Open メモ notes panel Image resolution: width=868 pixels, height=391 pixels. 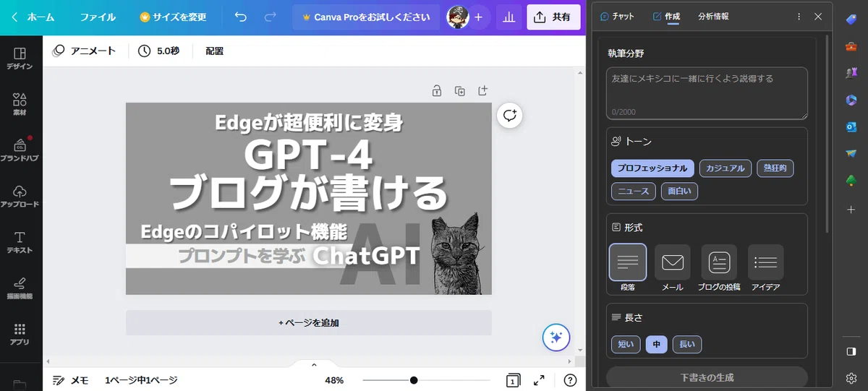(71, 380)
